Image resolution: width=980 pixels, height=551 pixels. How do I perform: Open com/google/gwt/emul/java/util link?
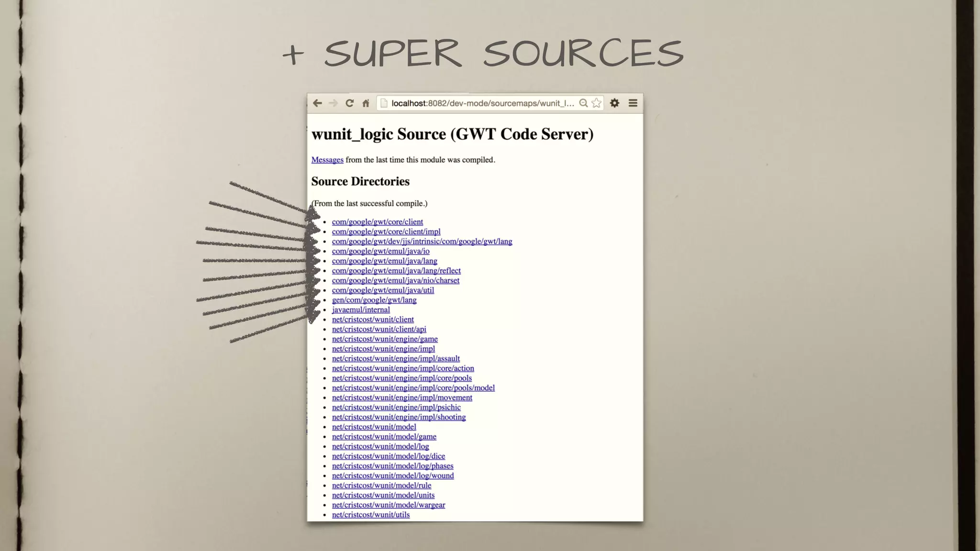(383, 290)
